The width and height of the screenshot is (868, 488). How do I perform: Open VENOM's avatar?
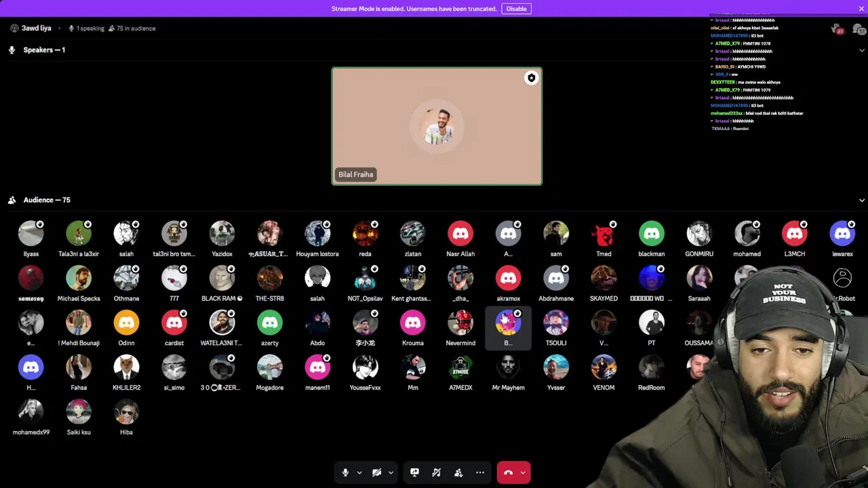(604, 367)
